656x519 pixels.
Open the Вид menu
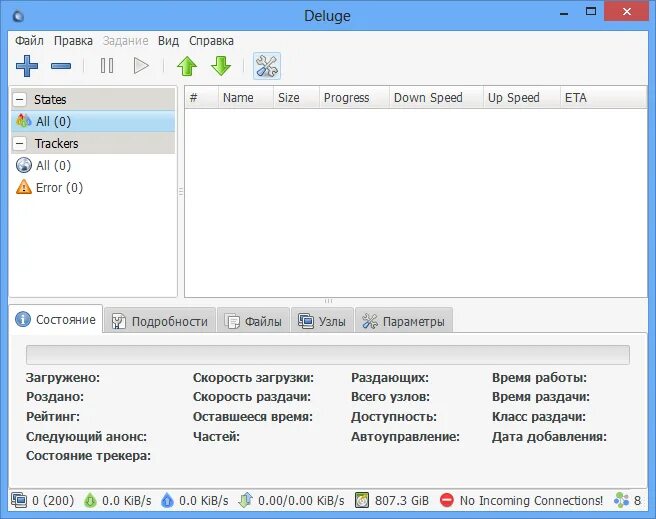click(x=168, y=41)
